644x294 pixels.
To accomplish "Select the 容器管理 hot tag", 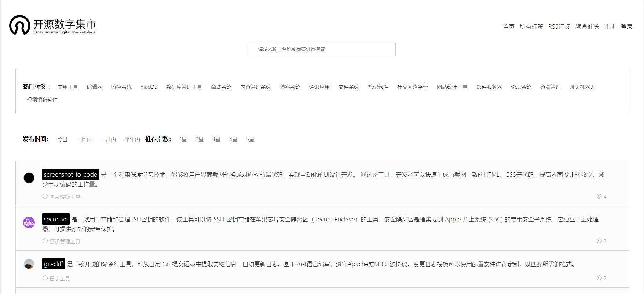I will click(x=550, y=87).
